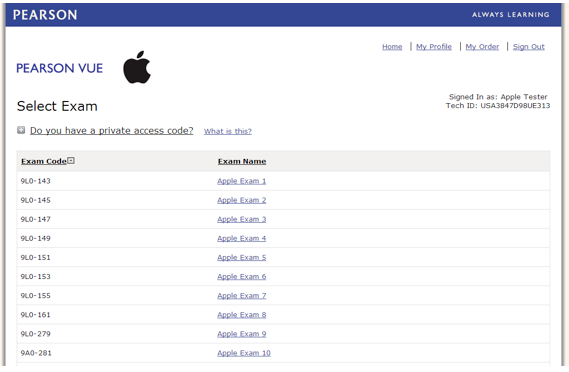Sort by the Exam Name column header
Screen dimensions: 569x372
tap(242, 161)
